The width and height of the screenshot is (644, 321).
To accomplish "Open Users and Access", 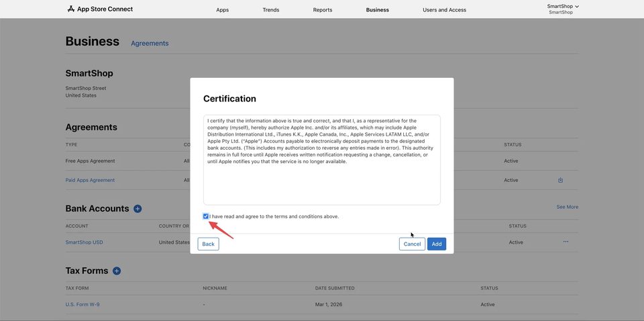I will pyautogui.click(x=444, y=10).
